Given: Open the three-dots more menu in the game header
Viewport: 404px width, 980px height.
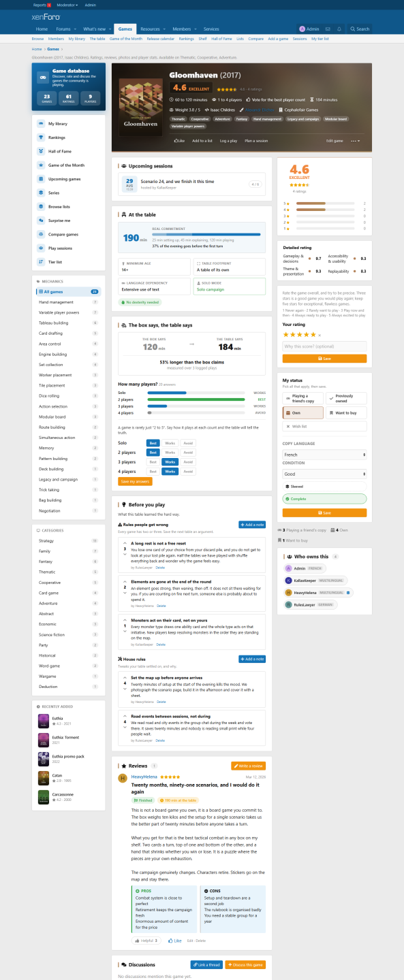Looking at the screenshot, I should [x=355, y=140].
